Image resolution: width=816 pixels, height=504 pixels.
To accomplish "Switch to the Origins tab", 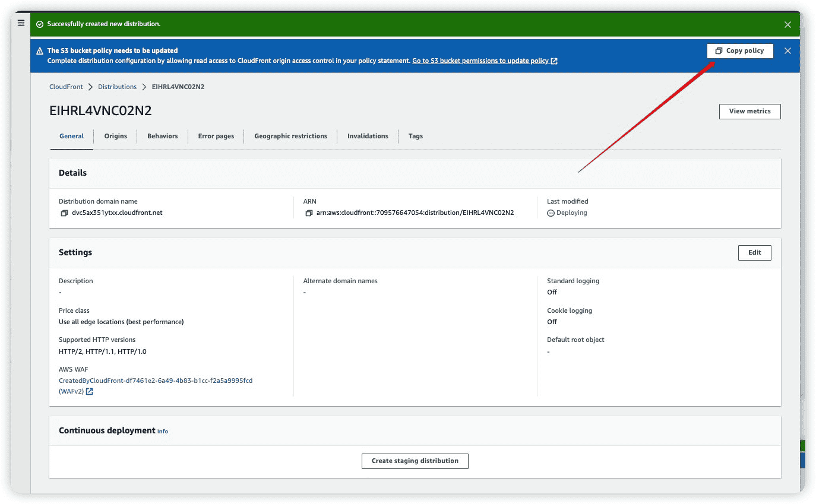I will click(116, 136).
